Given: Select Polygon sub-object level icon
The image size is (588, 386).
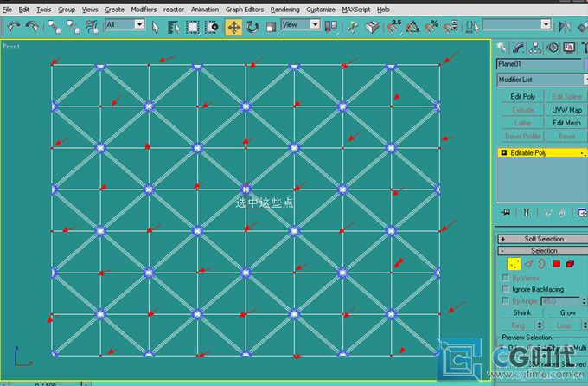Looking at the screenshot, I should point(556,264).
